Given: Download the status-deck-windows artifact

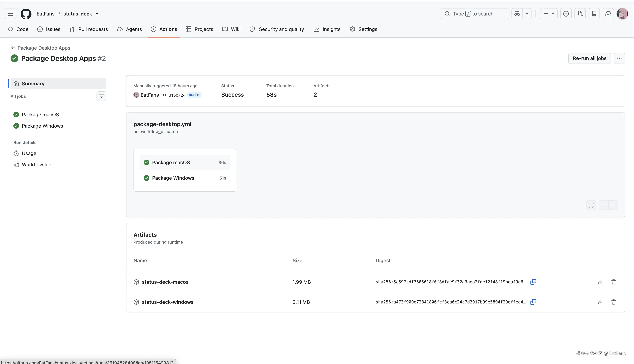Looking at the screenshot, I should click(601, 302).
